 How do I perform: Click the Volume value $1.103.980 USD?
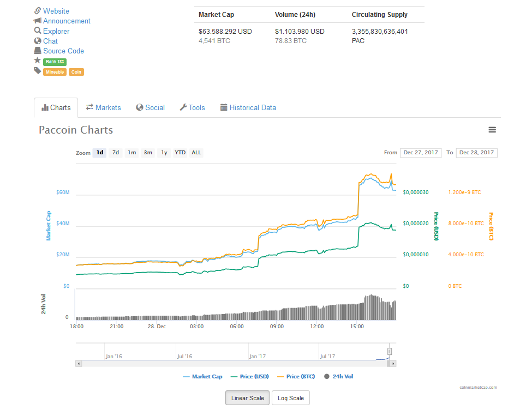(x=300, y=32)
